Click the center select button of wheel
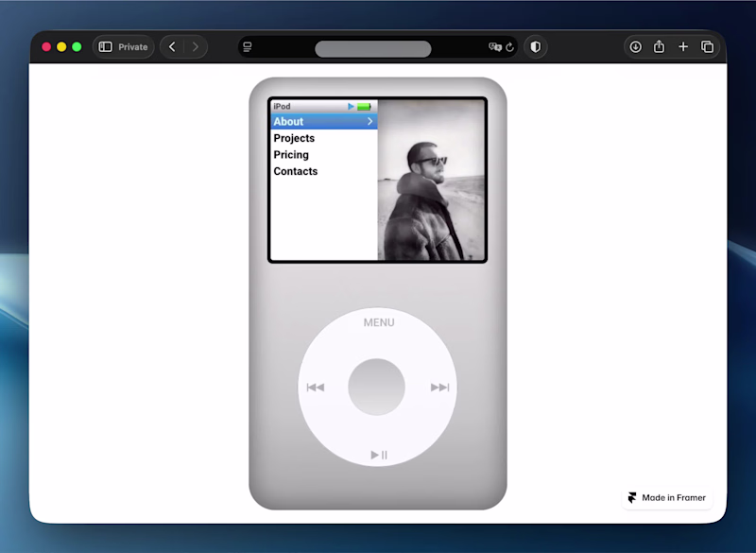The image size is (756, 553). pyautogui.click(x=376, y=387)
